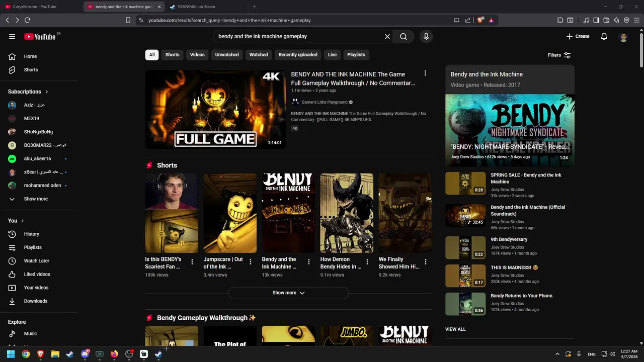Open options menu for the Full Gameplay Walkthrough video

(425, 73)
